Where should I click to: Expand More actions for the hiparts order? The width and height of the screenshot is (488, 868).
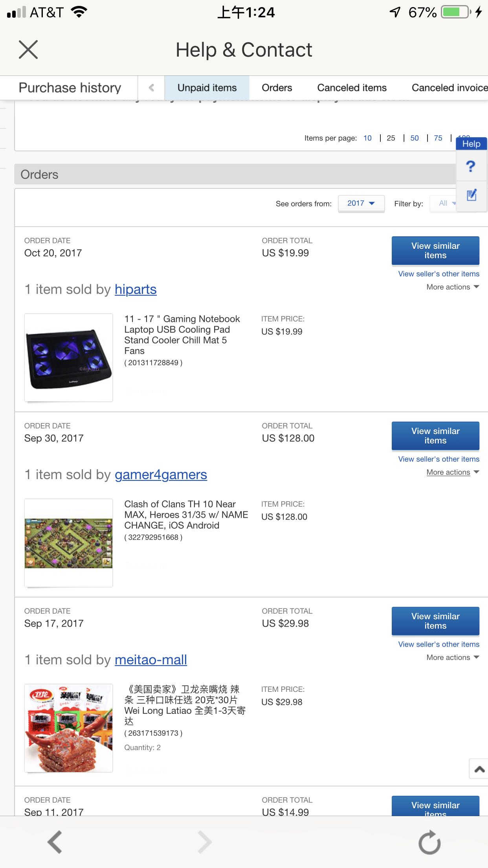[x=452, y=287]
